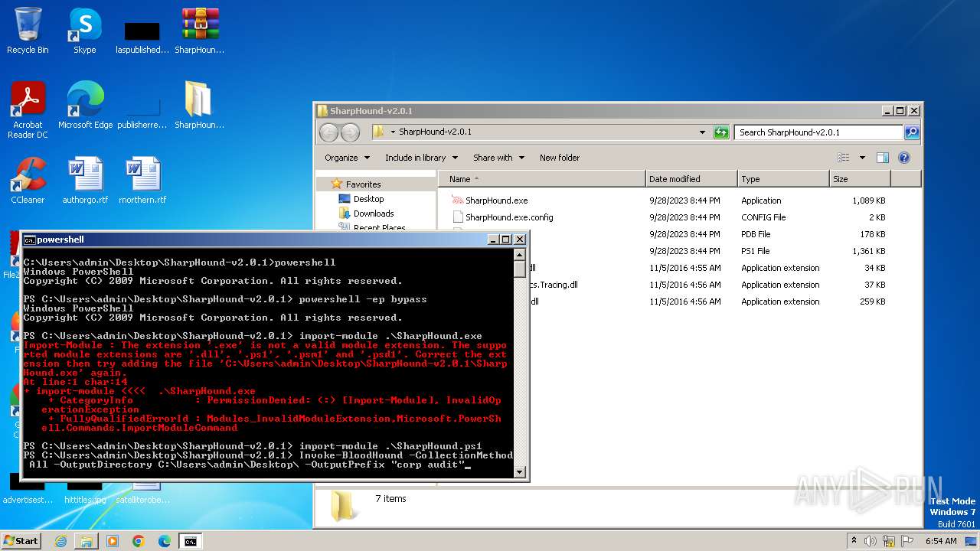
Task: Refresh the SharpHound-v2.0.1 folder view
Action: (x=721, y=132)
